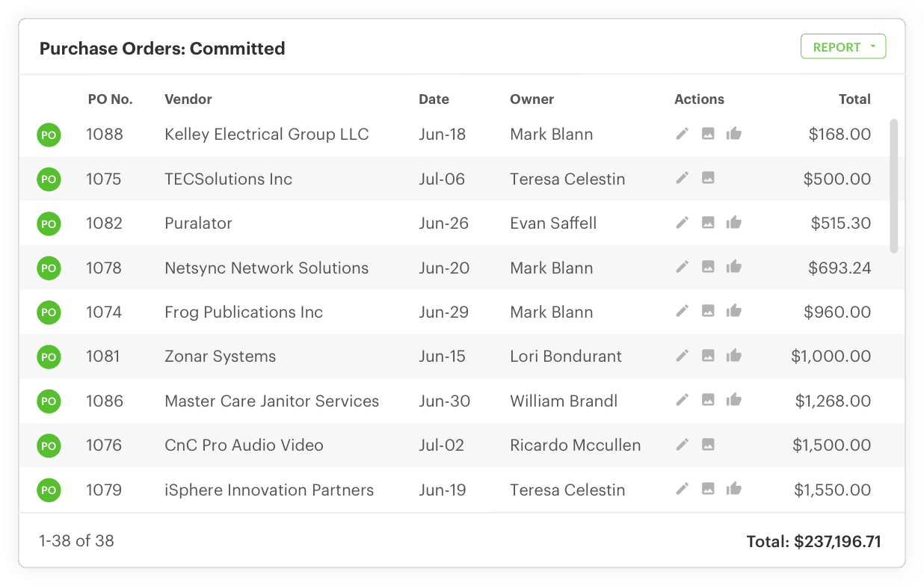Select the PO badge on the Master Care Janitor row

pyautogui.click(x=49, y=401)
